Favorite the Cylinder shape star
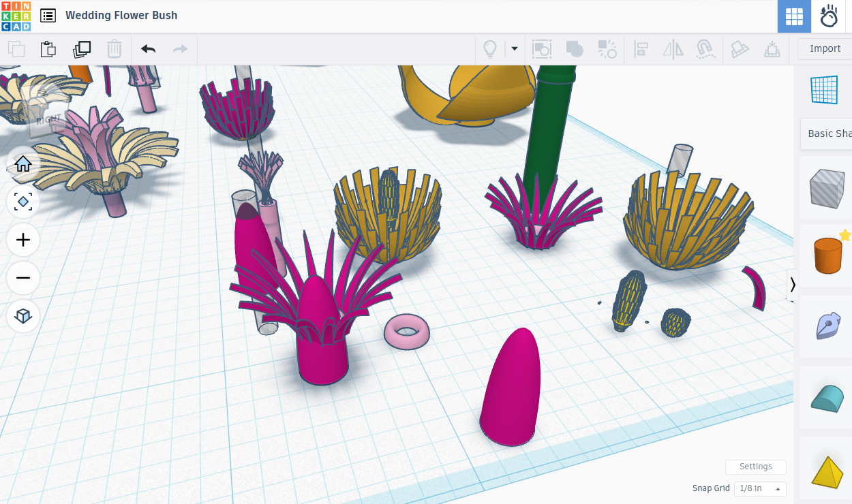 pyautogui.click(x=845, y=235)
